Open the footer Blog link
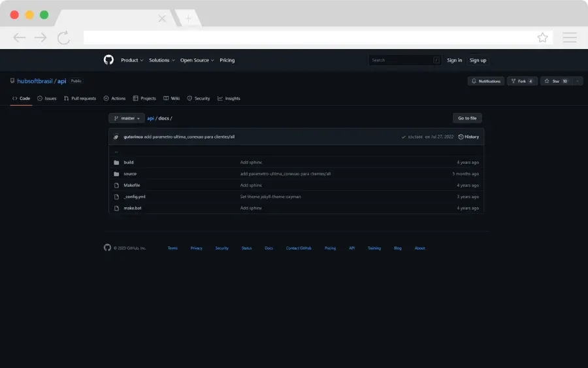Viewport: 588px width, 368px height. tap(397, 248)
